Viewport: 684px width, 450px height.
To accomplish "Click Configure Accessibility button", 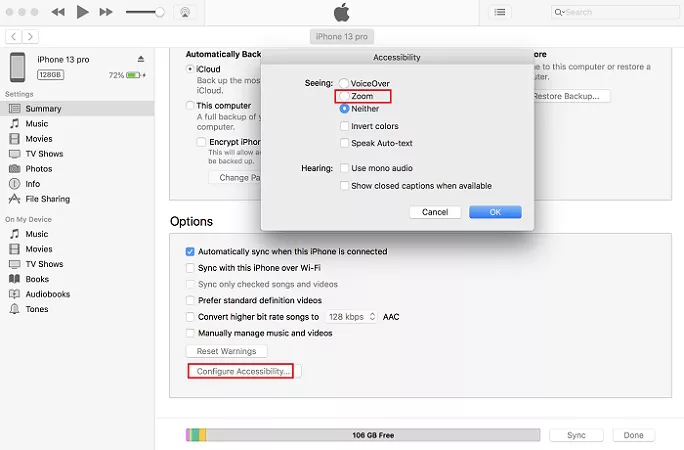I will (243, 371).
